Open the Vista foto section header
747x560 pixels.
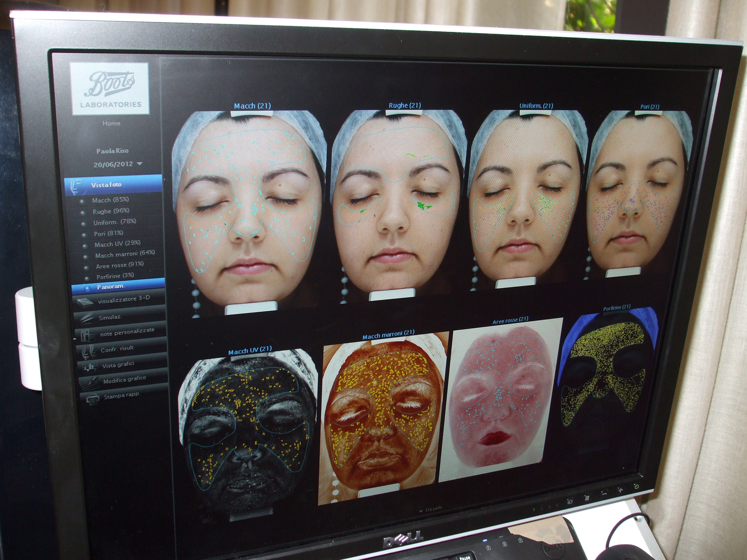coord(114,185)
